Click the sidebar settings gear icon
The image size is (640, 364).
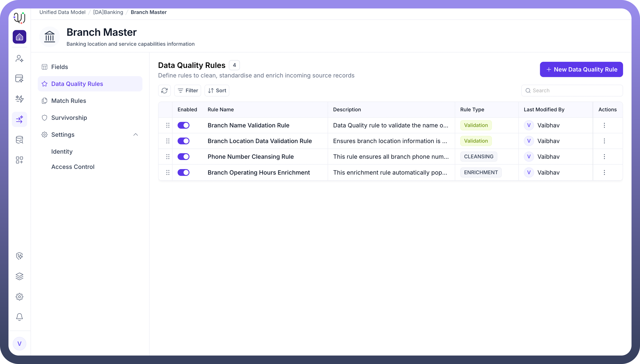(x=19, y=297)
